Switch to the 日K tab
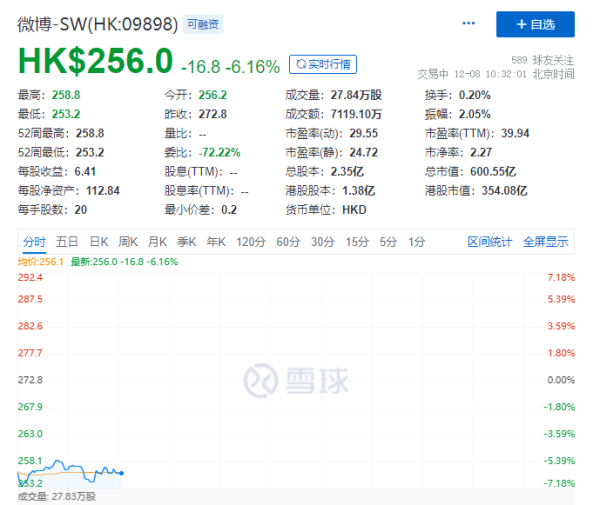 click(99, 242)
